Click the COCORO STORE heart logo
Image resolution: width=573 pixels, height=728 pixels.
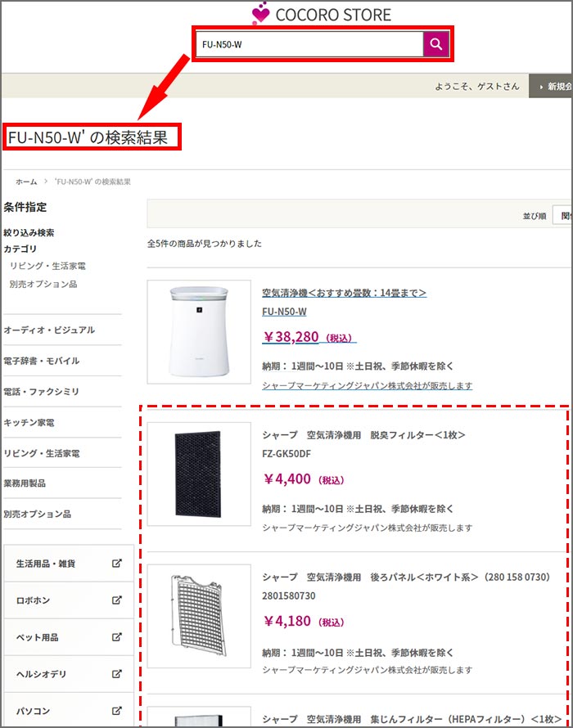click(x=260, y=14)
